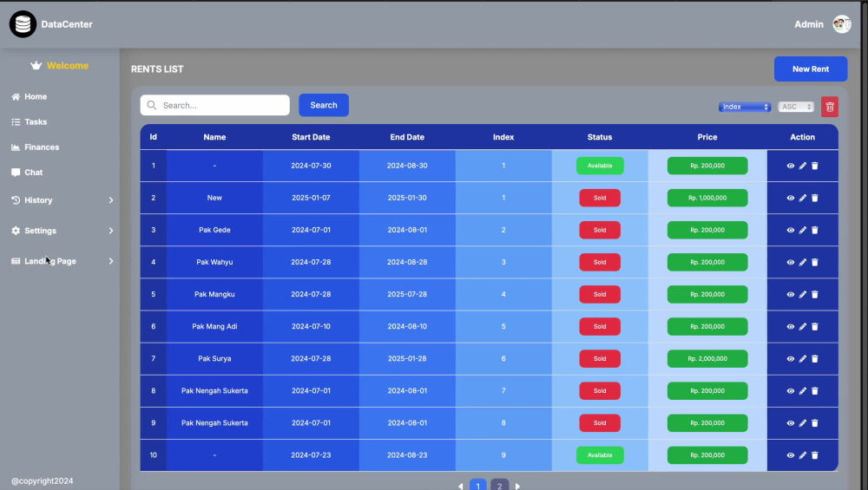This screenshot has width=868, height=490.
Task: Edit Pak Surya's rent entry
Action: 803,359
